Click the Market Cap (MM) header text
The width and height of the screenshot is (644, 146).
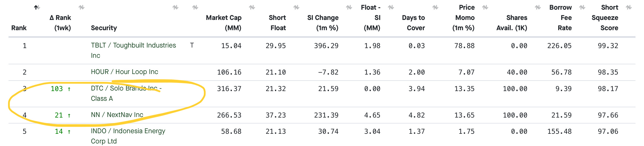pyautogui.click(x=224, y=23)
